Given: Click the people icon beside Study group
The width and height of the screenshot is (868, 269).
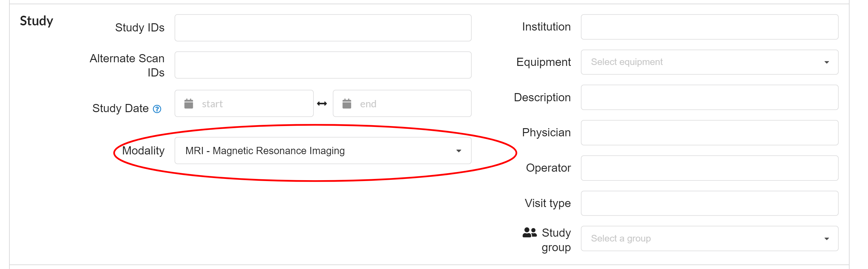Looking at the screenshot, I should (x=529, y=233).
